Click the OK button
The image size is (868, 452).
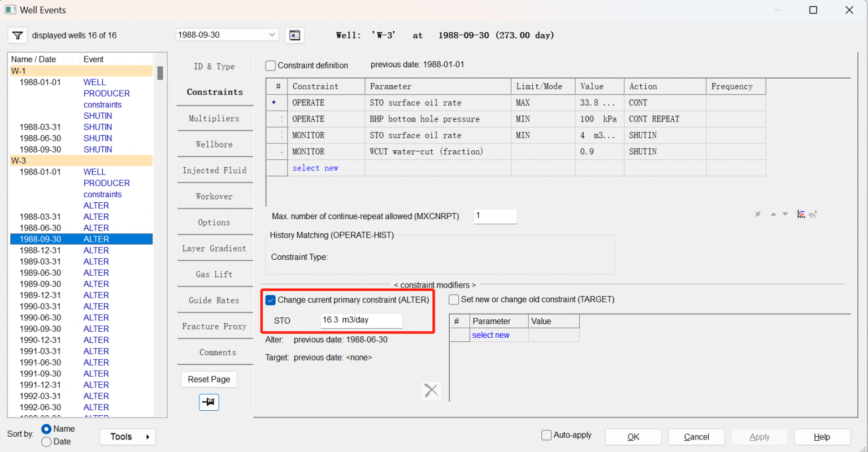click(x=633, y=437)
